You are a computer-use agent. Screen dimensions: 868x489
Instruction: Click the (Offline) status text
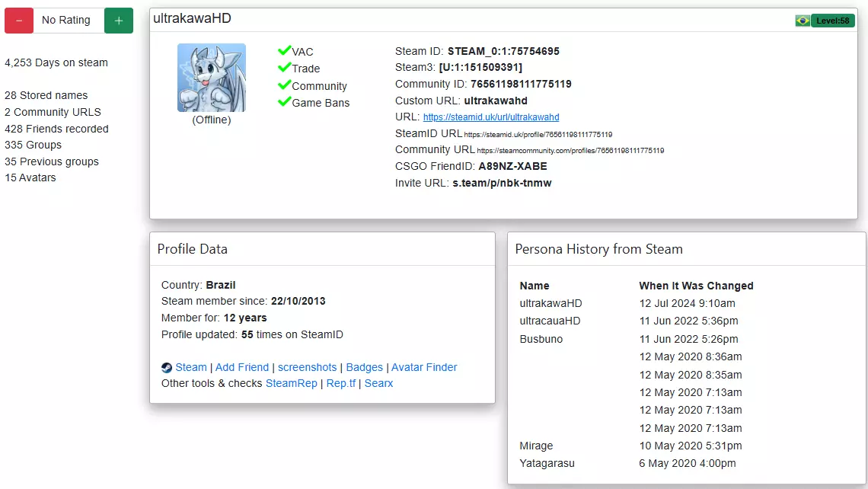[212, 120]
